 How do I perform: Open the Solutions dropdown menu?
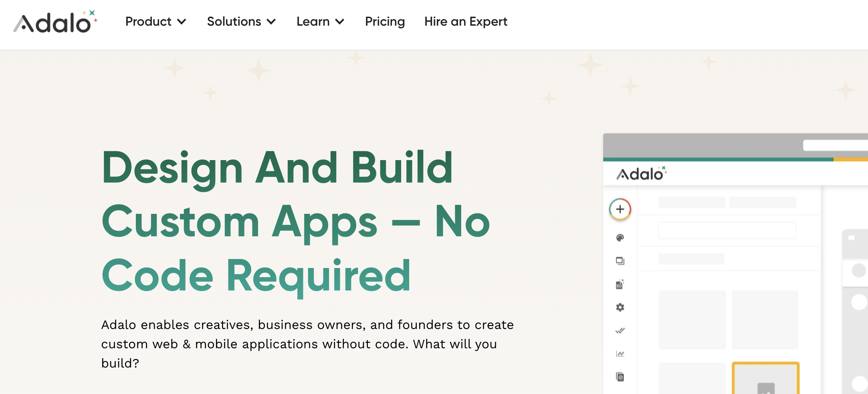click(x=241, y=22)
